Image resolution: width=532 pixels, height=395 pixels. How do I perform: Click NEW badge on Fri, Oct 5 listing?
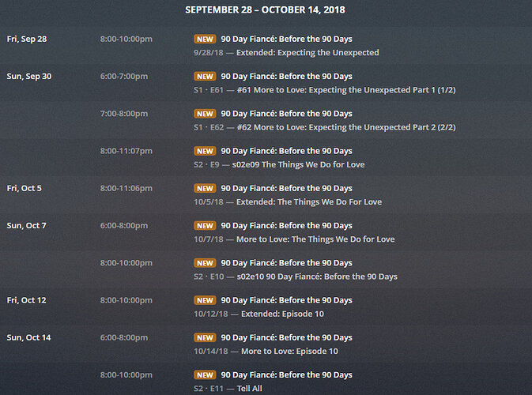[x=205, y=188]
